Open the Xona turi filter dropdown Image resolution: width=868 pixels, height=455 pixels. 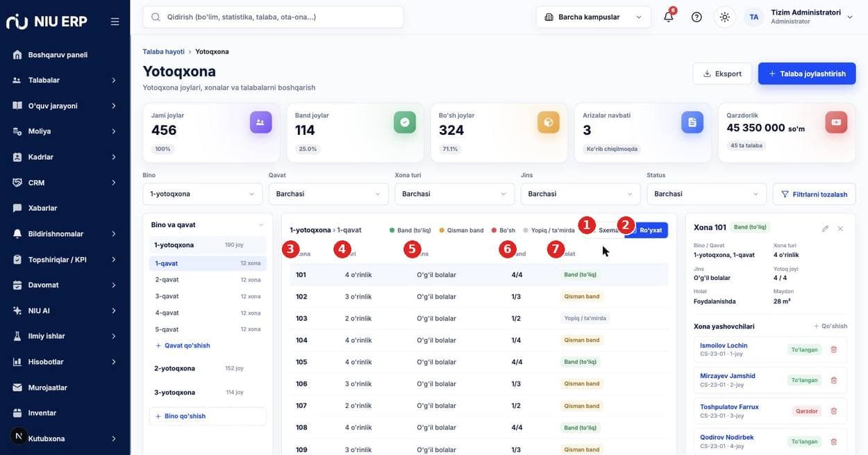455,194
